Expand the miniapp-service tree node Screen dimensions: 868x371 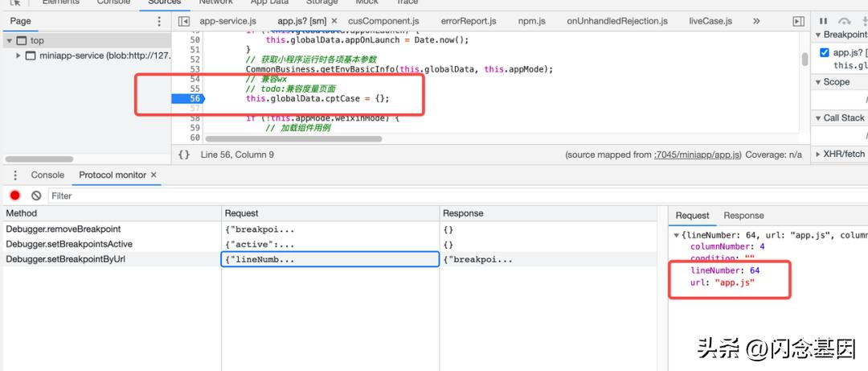click(x=18, y=56)
